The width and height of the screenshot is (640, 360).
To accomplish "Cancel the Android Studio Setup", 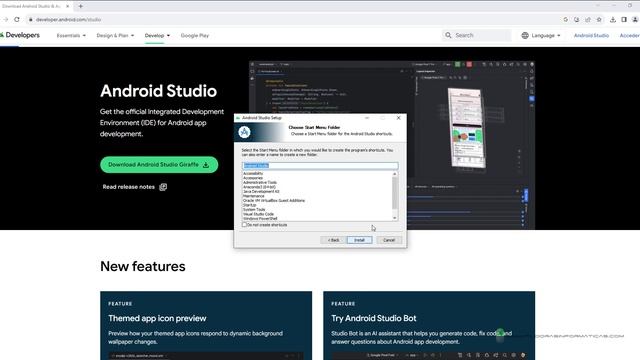I will [389, 240].
